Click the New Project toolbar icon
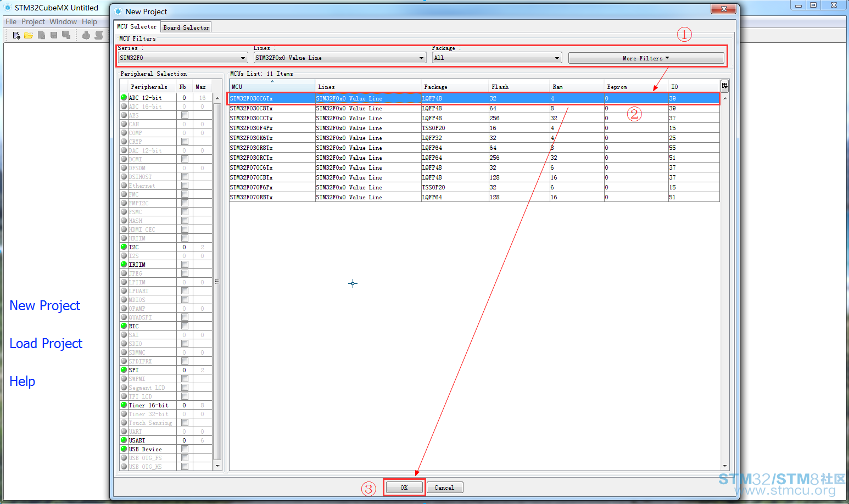Image resolution: width=849 pixels, height=504 pixels. (x=16, y=35)
